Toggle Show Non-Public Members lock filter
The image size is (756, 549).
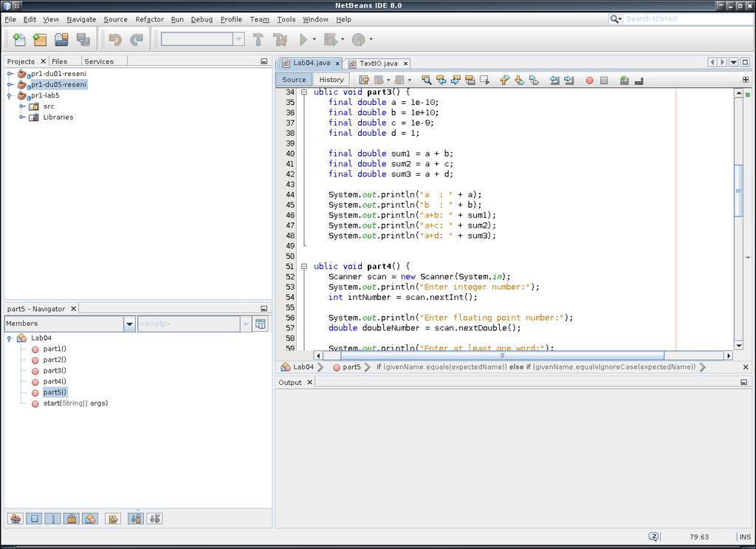72,519
